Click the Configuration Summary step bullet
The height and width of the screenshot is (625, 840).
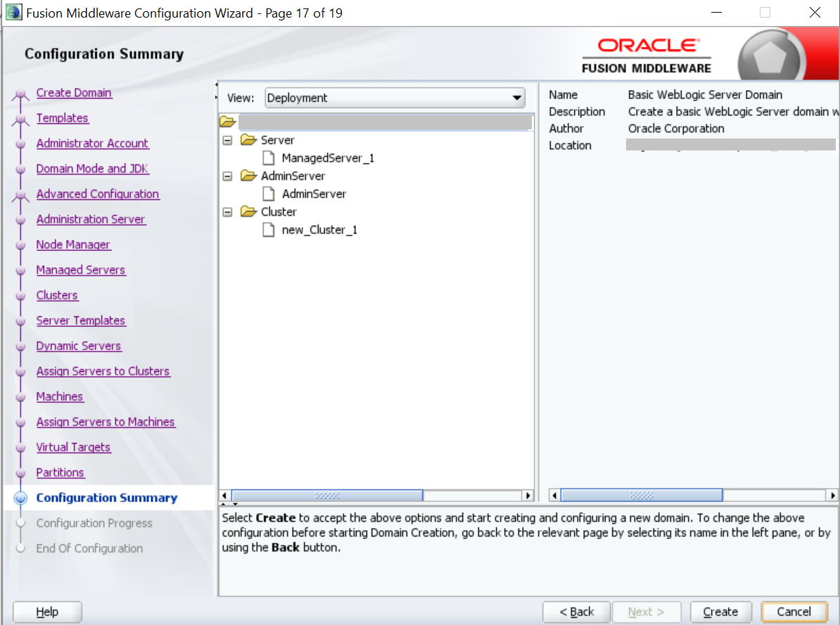[x=20, y=498]
